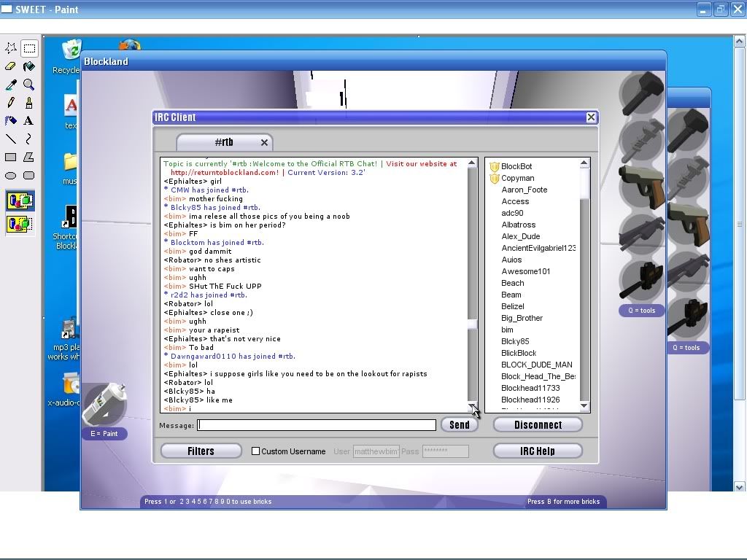Select Alex_Dude in the user list
Image resolution: width=747 pixels, height=560 pixels.
(x=521, y=236)
